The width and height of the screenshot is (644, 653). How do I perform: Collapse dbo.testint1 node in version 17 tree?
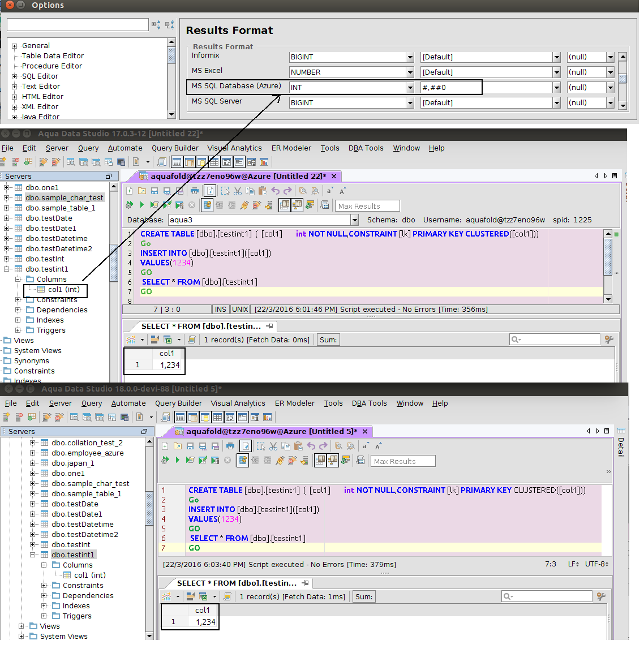[7, 269]
